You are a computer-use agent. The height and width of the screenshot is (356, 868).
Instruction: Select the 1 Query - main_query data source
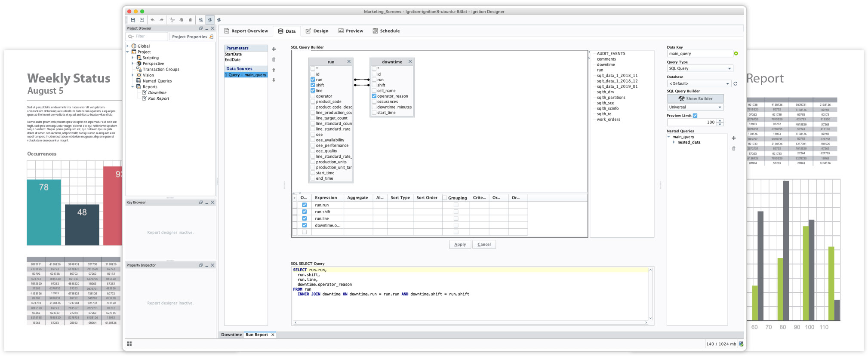click(x=246, y=75)
